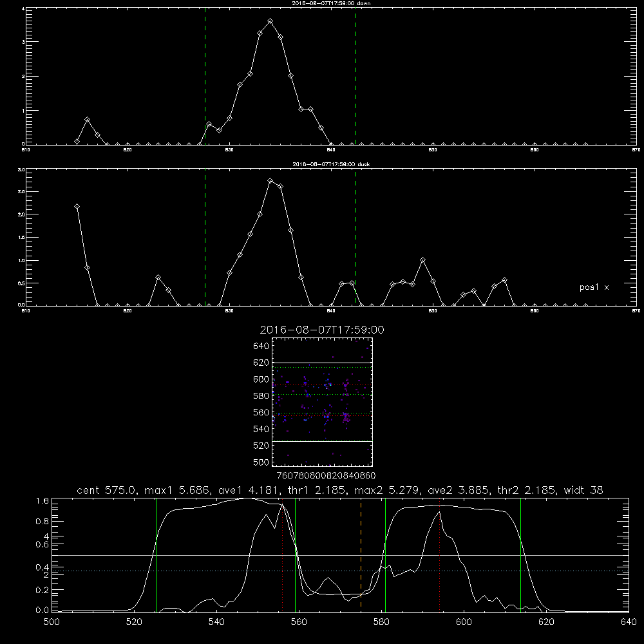
Task: Click the '2016-08-07T17:59:00 dawn' plot title
Action: click(x=331, y=3)
